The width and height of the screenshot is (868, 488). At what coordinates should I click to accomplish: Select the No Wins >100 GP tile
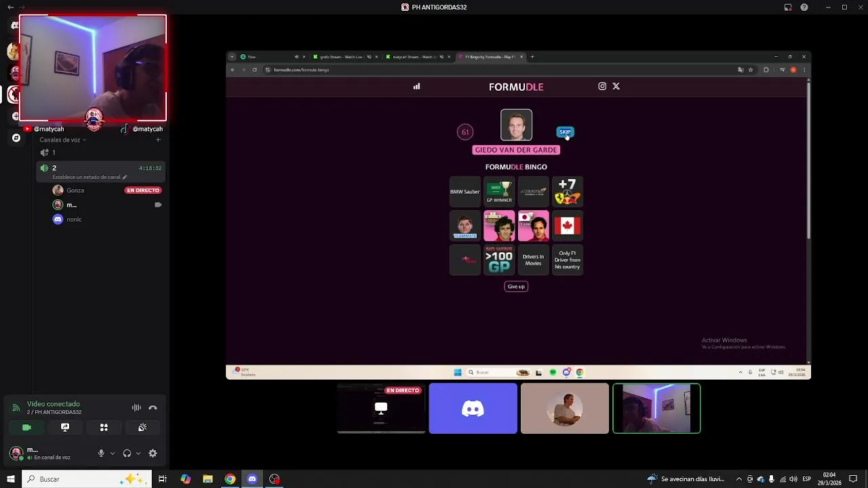(499, 260)
